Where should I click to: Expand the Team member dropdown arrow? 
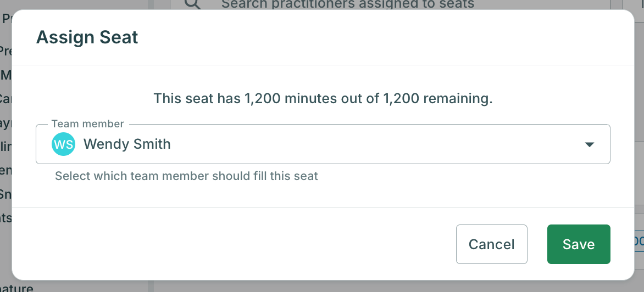click(x=590, y=144)
